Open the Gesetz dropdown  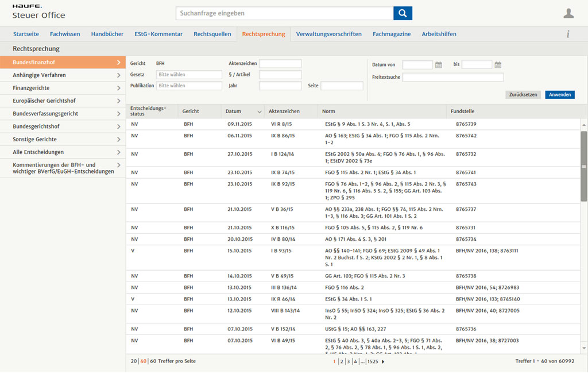tap(189, 75)
